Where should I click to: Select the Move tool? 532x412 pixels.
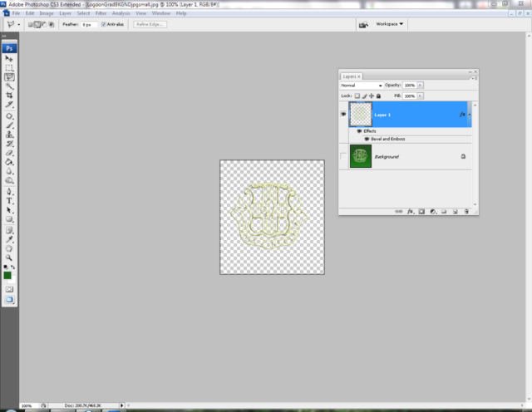(9, 59)
